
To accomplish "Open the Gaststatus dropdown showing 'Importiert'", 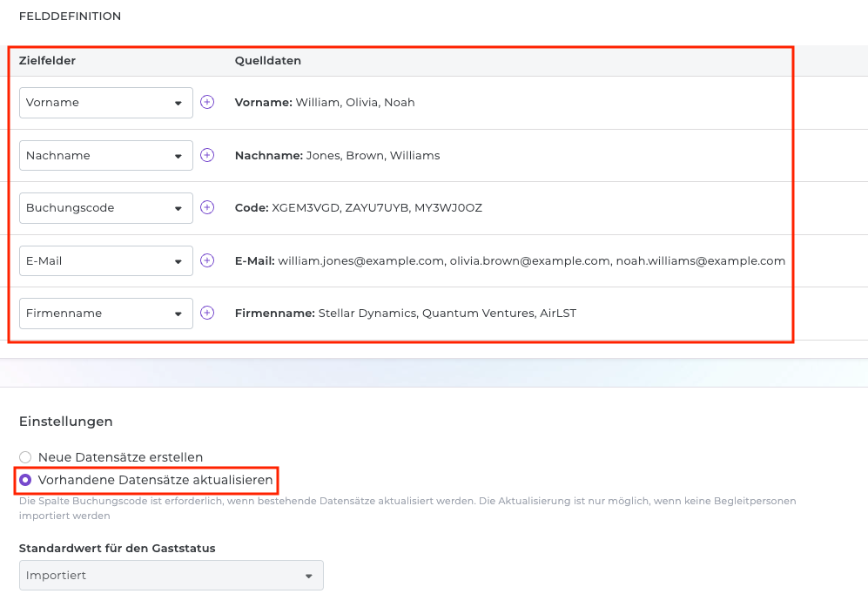I will [x=171, y=576].
